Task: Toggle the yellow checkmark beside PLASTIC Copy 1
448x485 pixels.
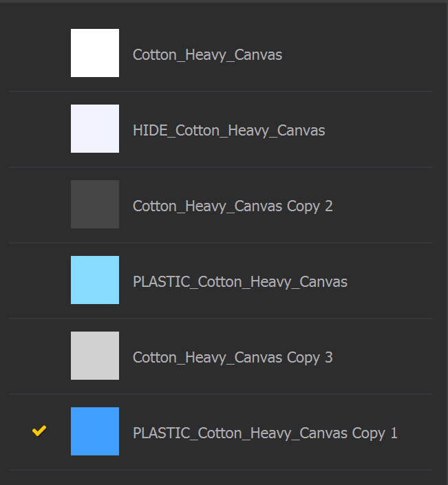Action: (x=39, y=431)
